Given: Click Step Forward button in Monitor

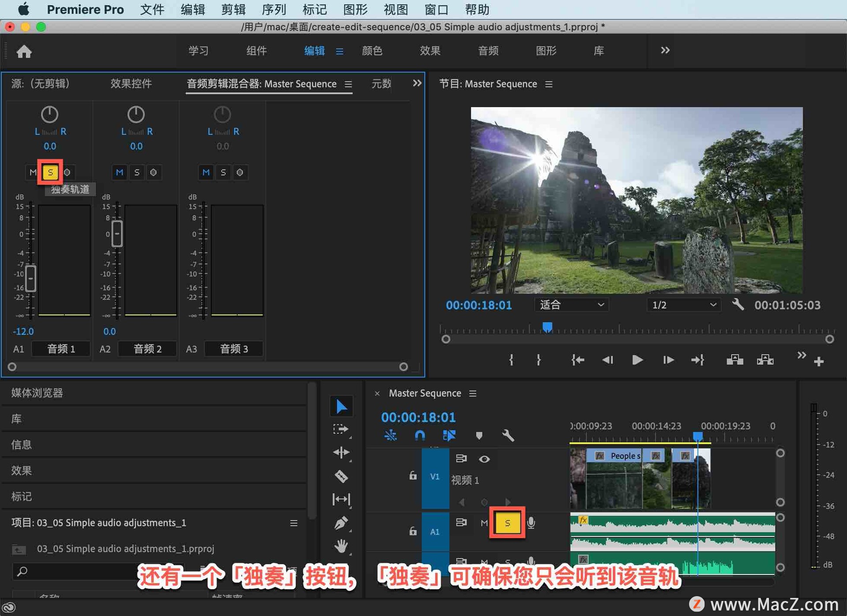Looking at the screenshot, I should tap(668, 359).
